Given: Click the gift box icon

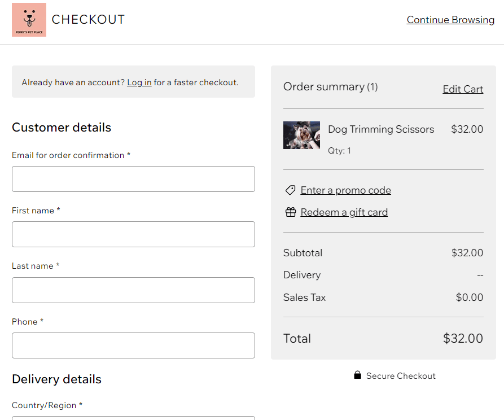Looking at the screenshot, I should click(290, 212).
